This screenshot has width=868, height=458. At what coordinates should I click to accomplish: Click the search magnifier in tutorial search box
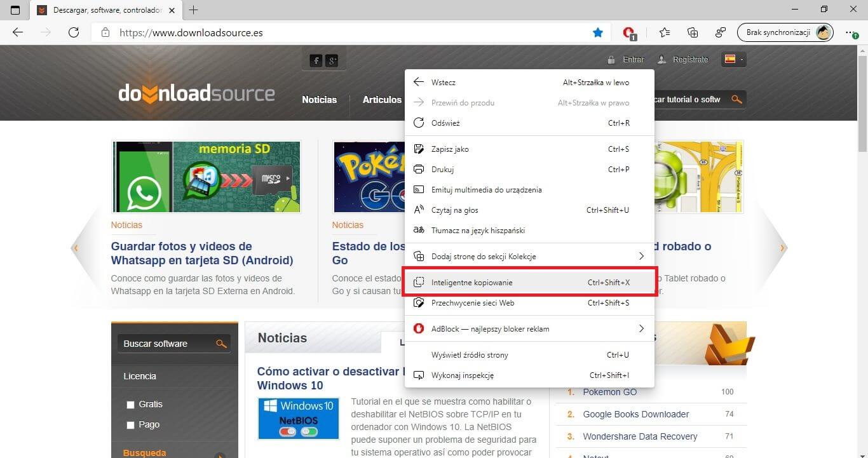point(736,99)
